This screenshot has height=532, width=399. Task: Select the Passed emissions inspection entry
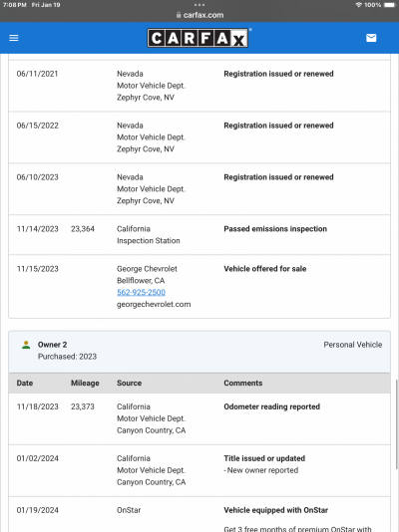pos(199,235)
